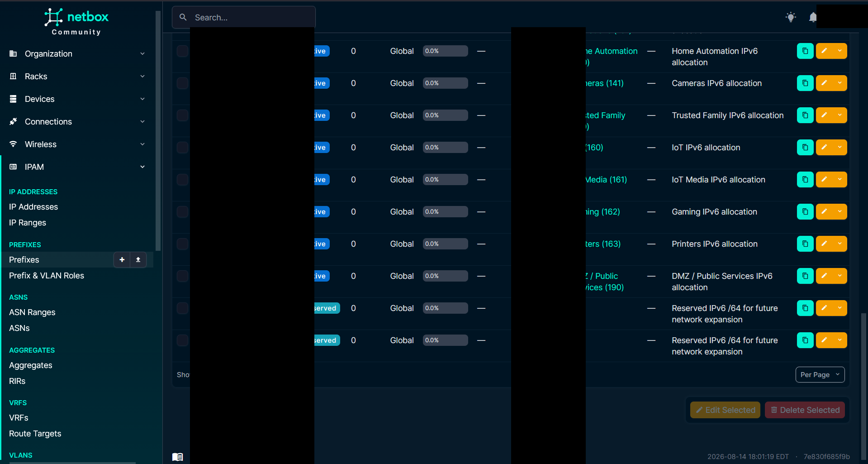This screenshot has height=464, width=868.
Task: Clone the DMZ / Public Services prefix
Action: pyautogui.click(x=805, y=276)
